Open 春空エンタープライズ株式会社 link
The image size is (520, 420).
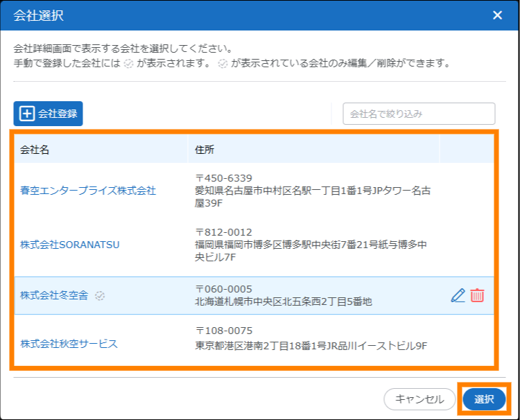(x=88, y=191)
